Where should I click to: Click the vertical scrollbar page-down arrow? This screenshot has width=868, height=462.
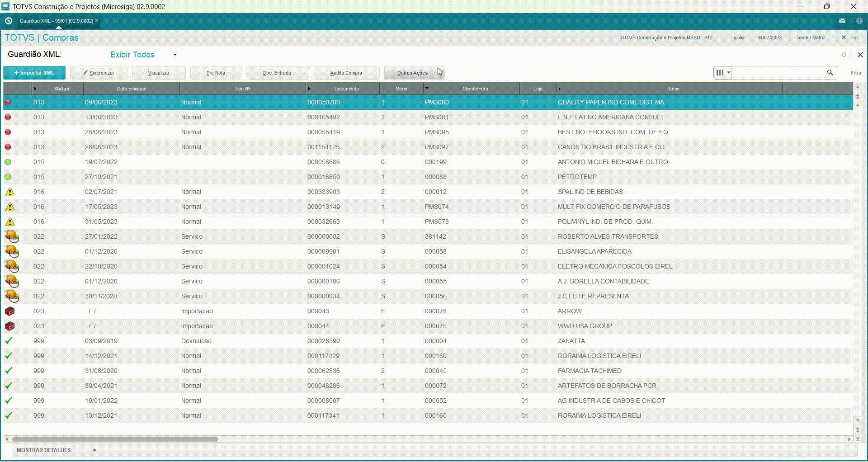click(858, 429)
